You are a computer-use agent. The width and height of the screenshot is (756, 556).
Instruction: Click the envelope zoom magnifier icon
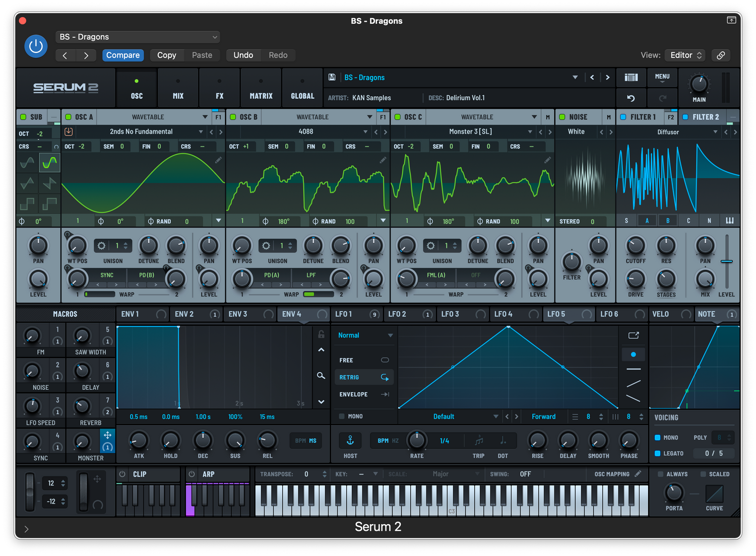tap(321, 376)
